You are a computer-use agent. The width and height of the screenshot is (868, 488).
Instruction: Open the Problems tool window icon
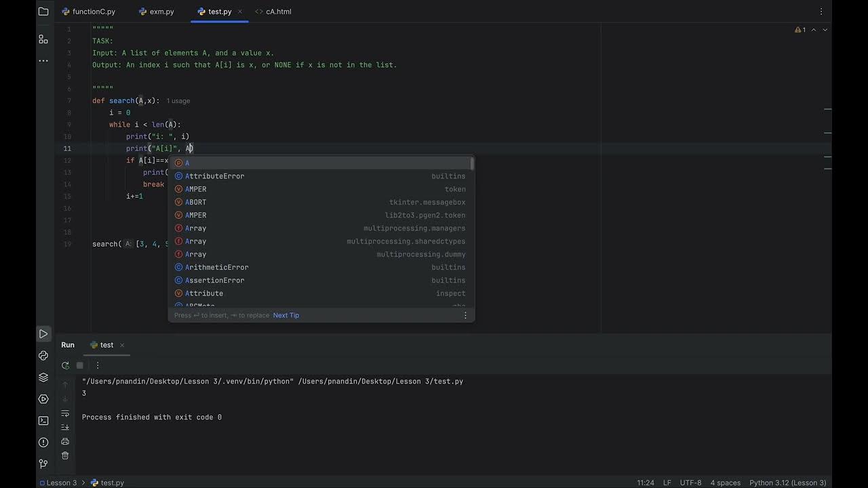[x=43, y=442]
